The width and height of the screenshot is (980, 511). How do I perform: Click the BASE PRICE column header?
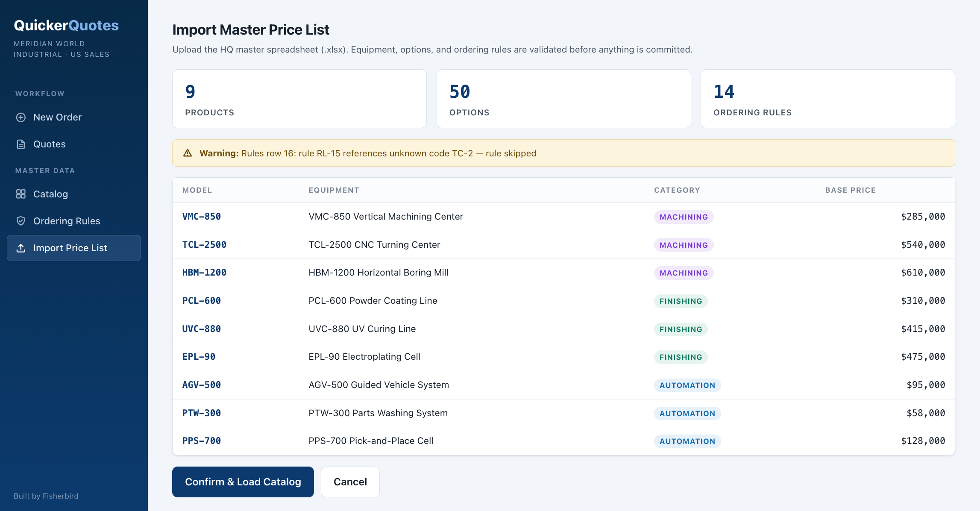click(851, 190)
